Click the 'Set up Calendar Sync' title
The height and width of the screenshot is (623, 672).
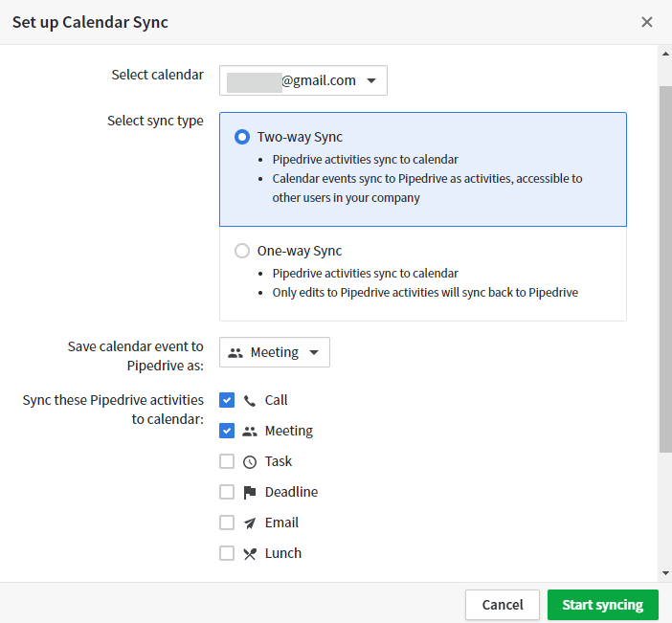pos(90,22)
